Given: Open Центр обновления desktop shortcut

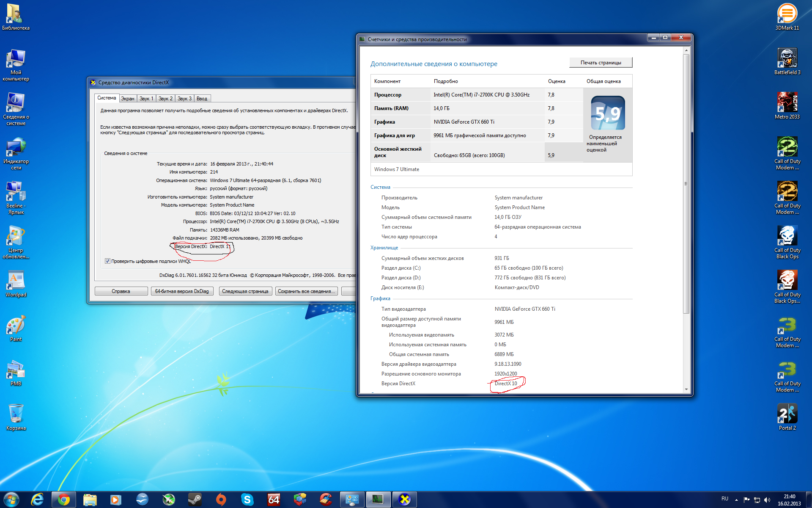Looking at the screenshot, I should pyautogui.click(x=16, y=243).
